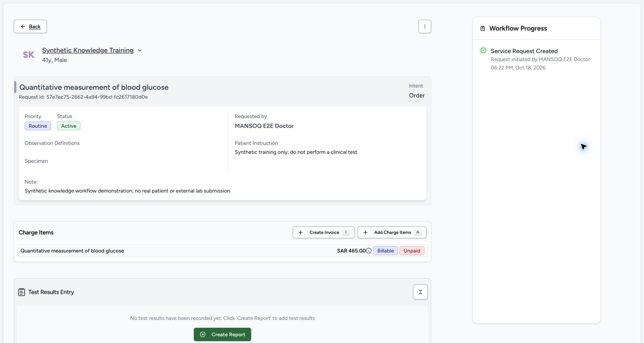
Task: Click the Specimen label
Action: [36, 161]
